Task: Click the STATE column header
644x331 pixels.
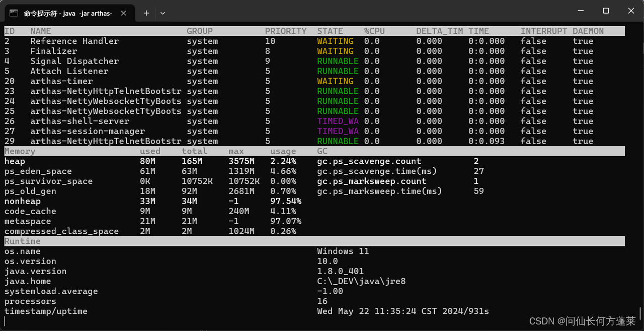Action: (330, 31)
